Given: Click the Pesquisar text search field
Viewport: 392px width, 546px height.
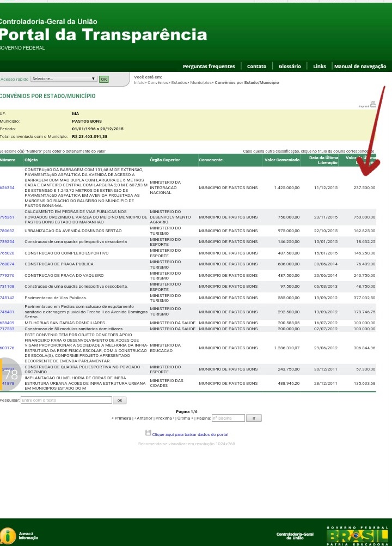Looking at the screenshot, I should pyautogui.click(x=66, y=400).
